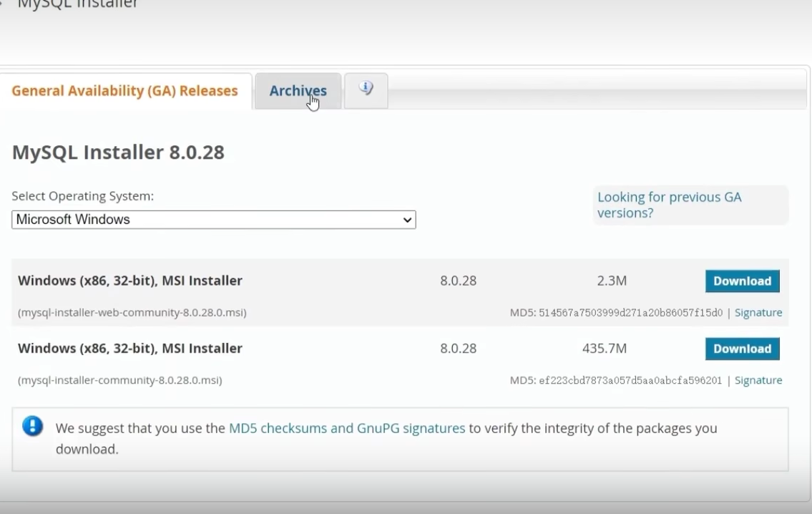Open the information icon tab
Screen dimensions: 812x514
pos(366,91)
